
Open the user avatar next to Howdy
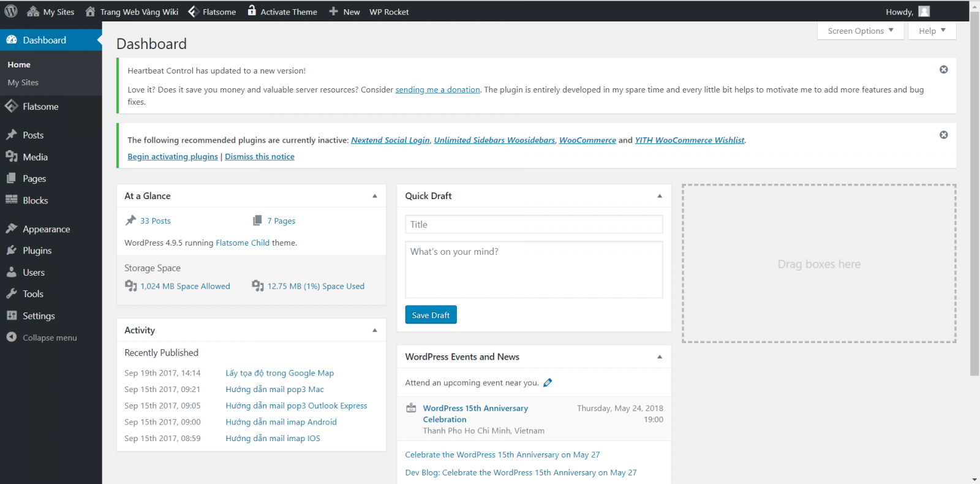click(x=924, y=11)
